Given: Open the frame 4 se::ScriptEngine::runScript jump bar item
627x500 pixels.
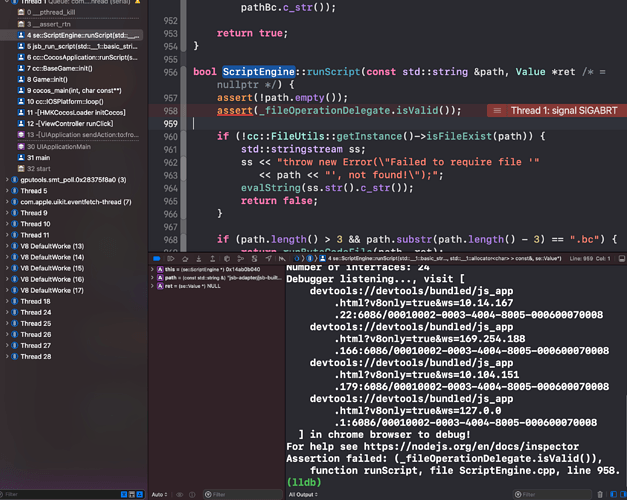Looking at the screenshot, I should 440,259.
